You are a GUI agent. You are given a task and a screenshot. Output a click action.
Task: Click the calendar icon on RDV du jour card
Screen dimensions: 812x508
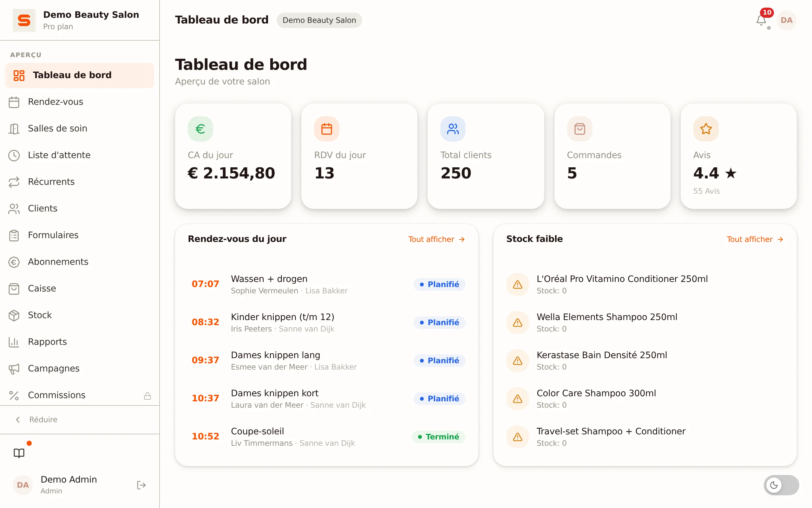326,129
